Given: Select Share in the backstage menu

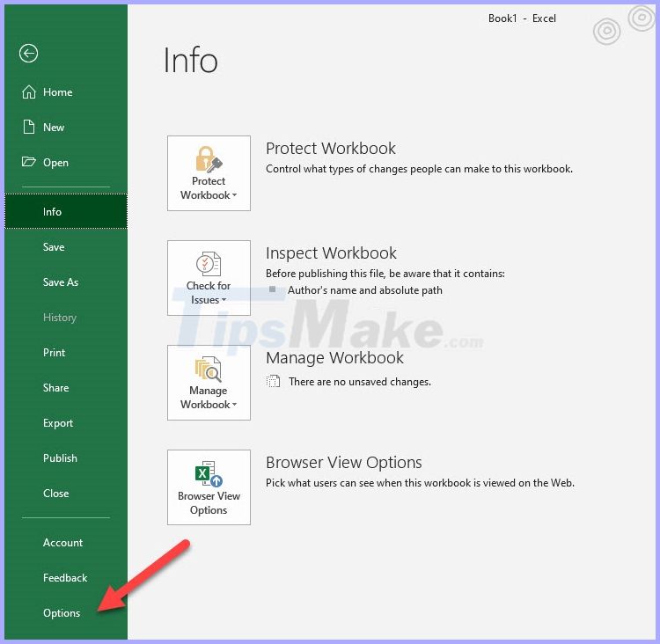Looking at the screenshot, I should coord(56,388).
